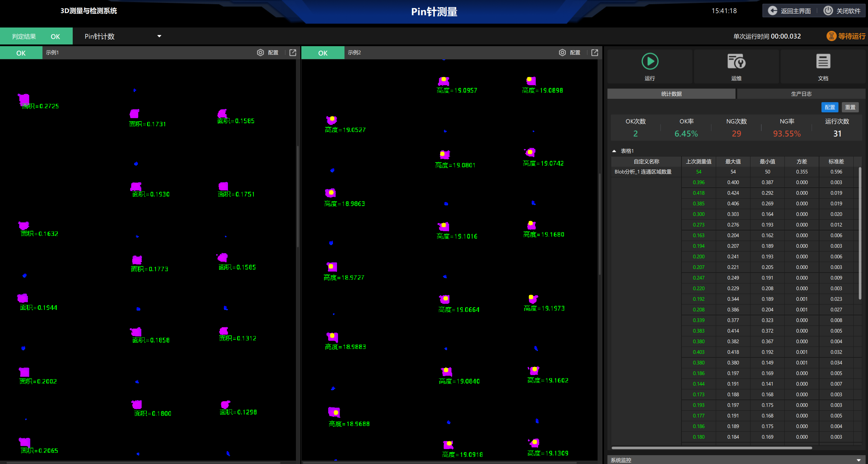Screen dimensions: 868x464
Task: Click the 配置 button above the statistics table
Action: [x=829, y=107]
